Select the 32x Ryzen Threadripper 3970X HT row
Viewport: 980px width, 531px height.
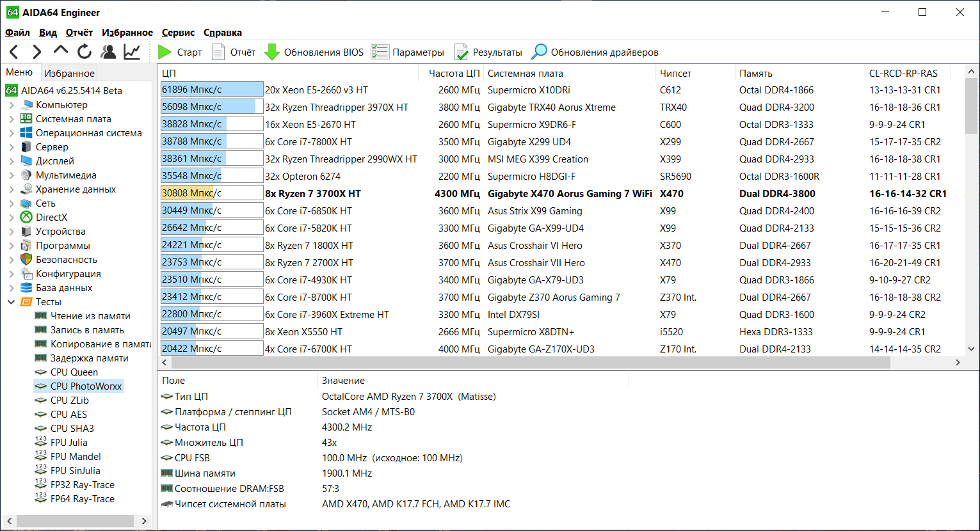[x=561, y=107]
